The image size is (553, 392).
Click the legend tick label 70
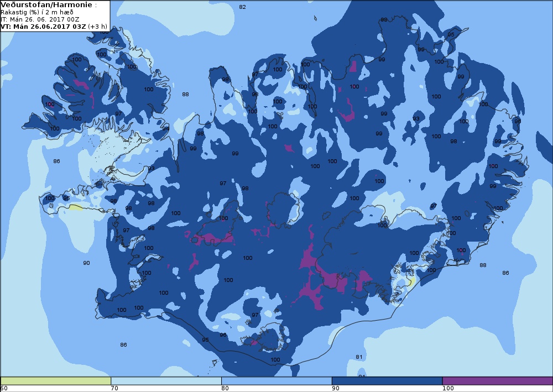(x=114, y=389)
